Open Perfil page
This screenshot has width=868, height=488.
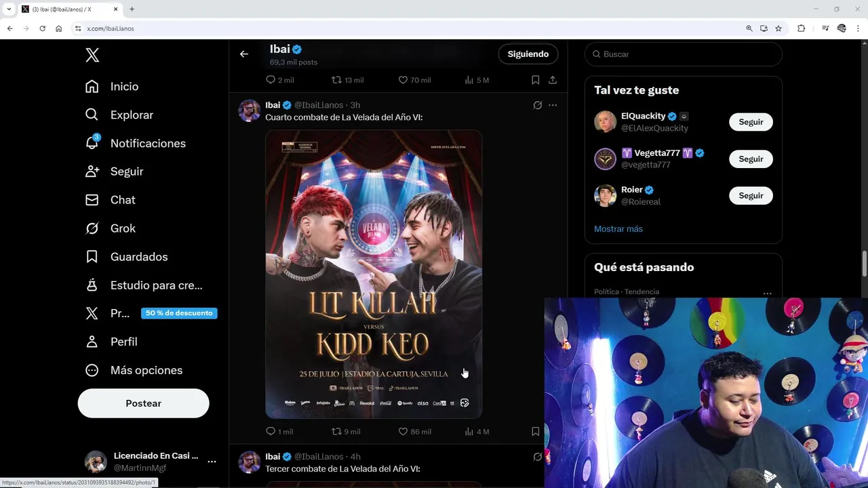tap(111, 342)
